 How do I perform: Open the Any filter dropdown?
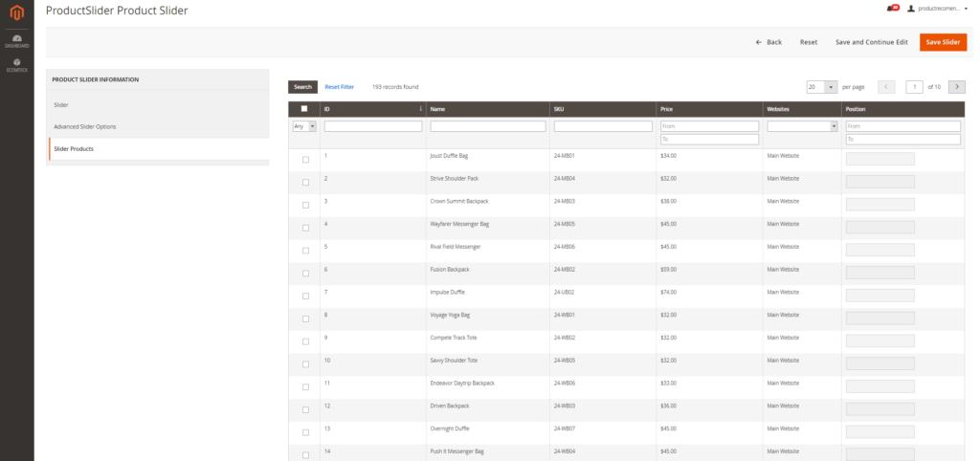[x=304, y=126]
